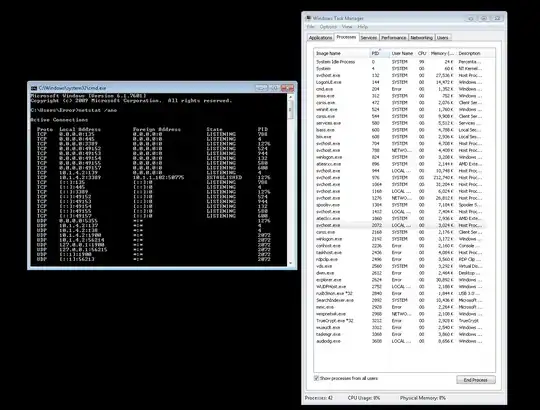Select the smss.exe process row

point(399,96)
